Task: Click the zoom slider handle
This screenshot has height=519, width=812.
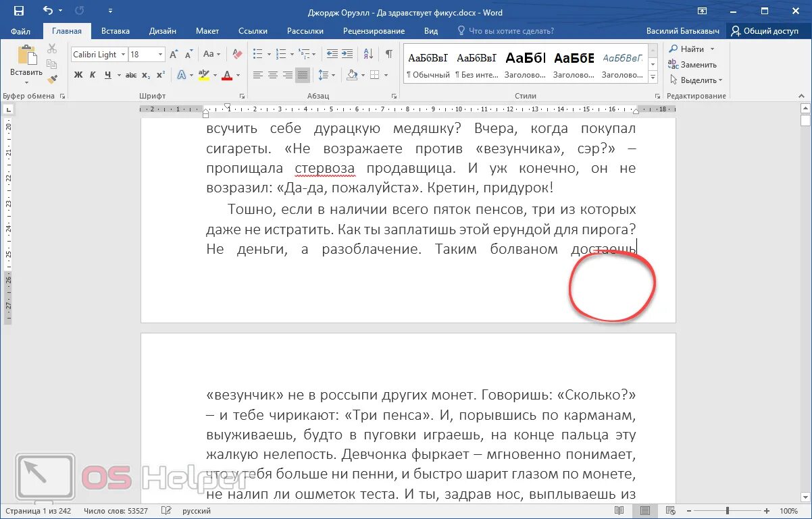Action: (x=728, y=511)
